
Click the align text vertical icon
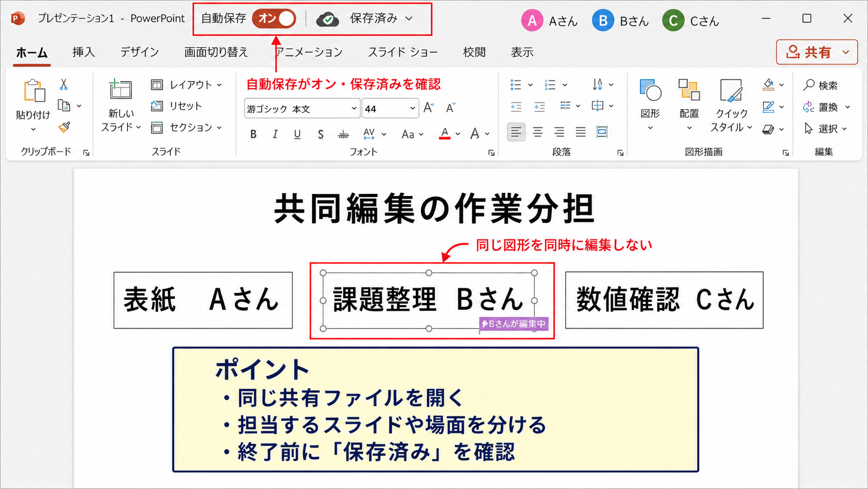point(598,105)
